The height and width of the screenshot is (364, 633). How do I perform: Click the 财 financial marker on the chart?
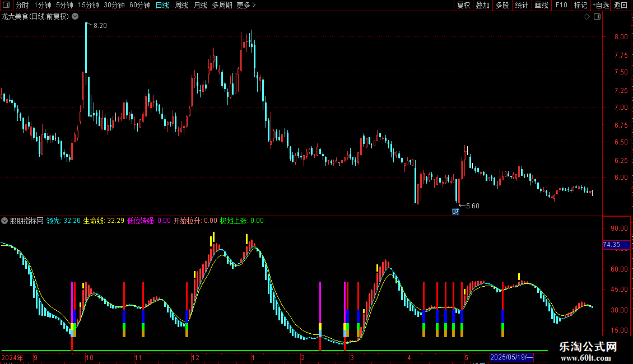pyautogui.click(x=455, y=212)
